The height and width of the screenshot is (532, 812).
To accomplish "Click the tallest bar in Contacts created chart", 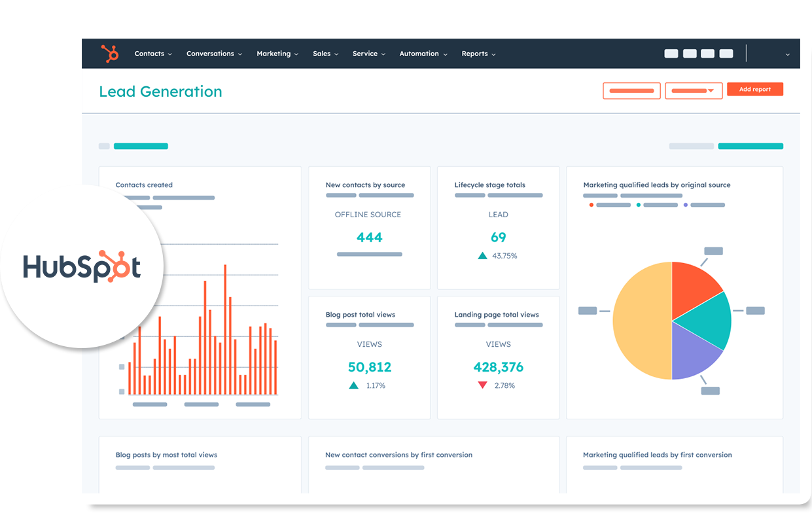I will coord(225,330).
